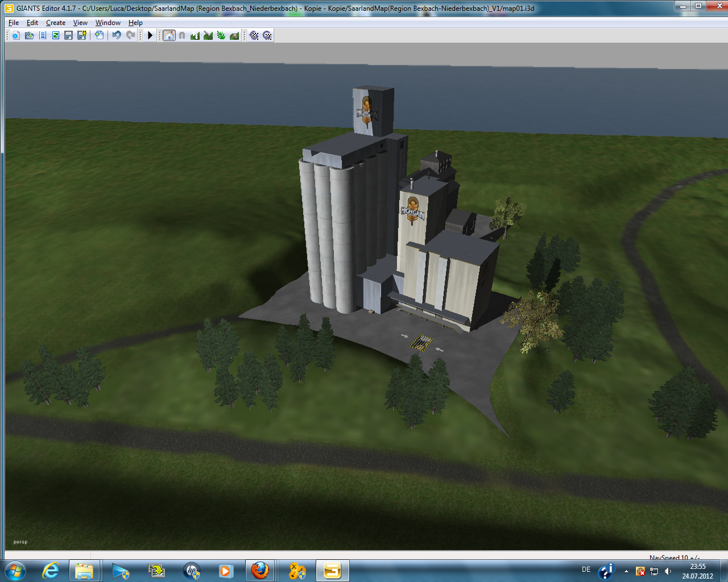Open the Windows Start menu
Viewport: 728px width, 582px height.
coord(15,570)
